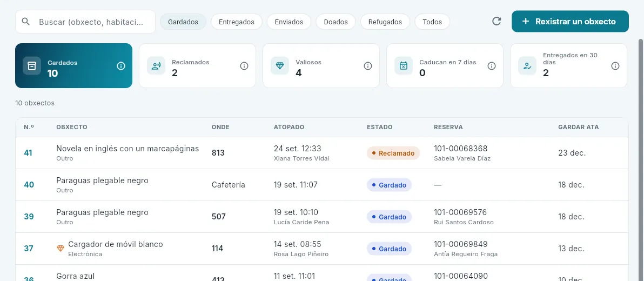Image resolution: width=644 pixels, height=281 pixels.
Task: Click the GARDAR ATA column header
Action: point(578,128)
